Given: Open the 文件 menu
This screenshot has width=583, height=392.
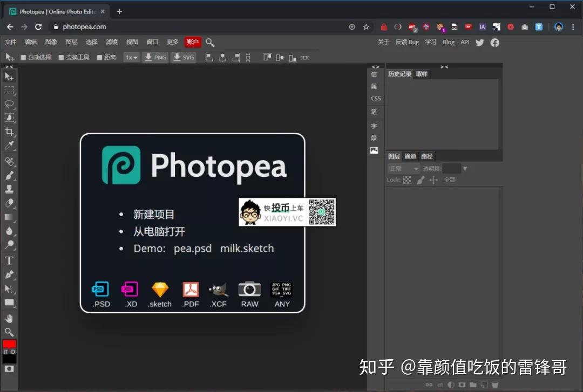Looking at the screenshot, I should (10, 42).
